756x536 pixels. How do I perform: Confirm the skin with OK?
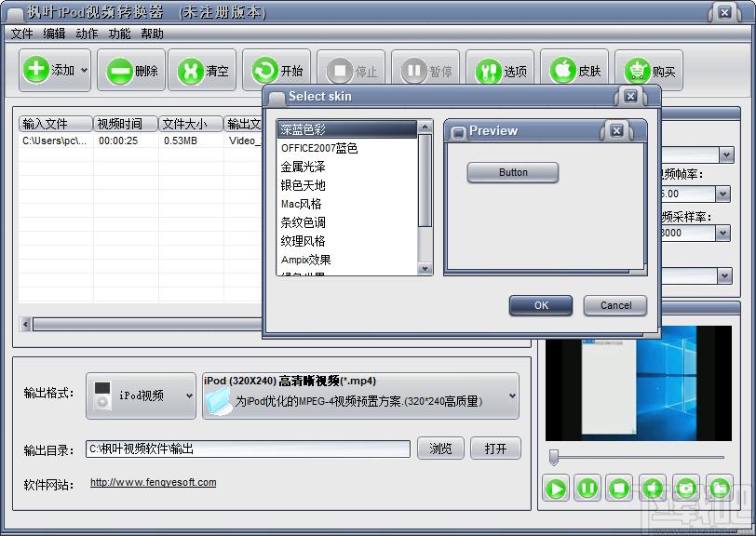(x=541, y=305)
